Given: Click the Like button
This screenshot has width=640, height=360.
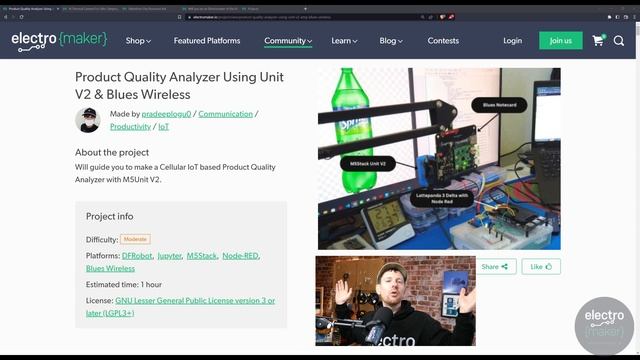Looking at the screenshot, I should tap(541, 267).
